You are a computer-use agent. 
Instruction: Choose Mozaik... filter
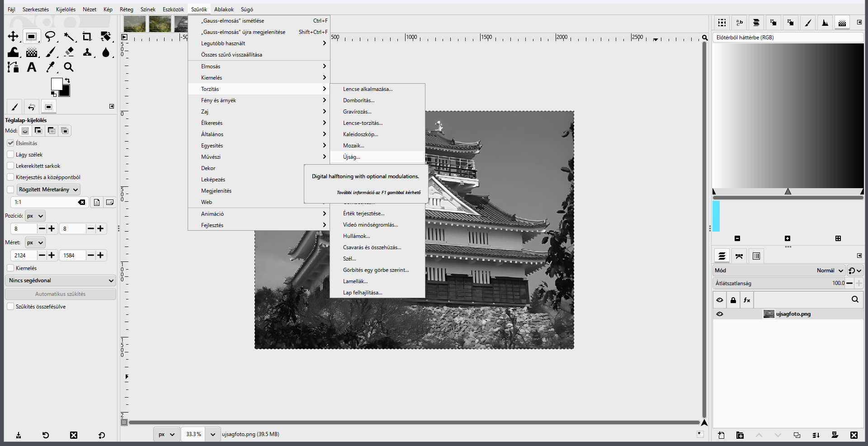pyautogui.click(x=377, y=146)
